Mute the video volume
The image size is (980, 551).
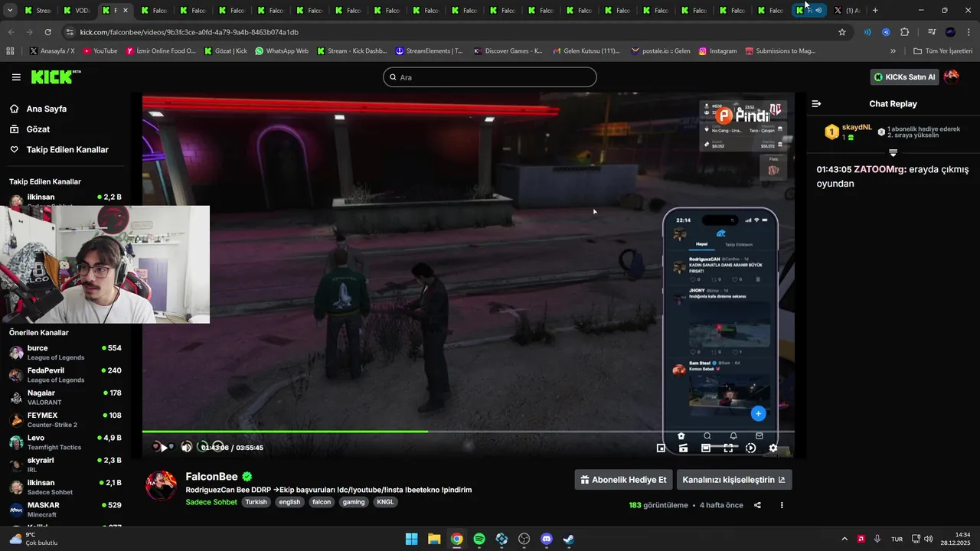pyautogui.click(x=186, y=448)
